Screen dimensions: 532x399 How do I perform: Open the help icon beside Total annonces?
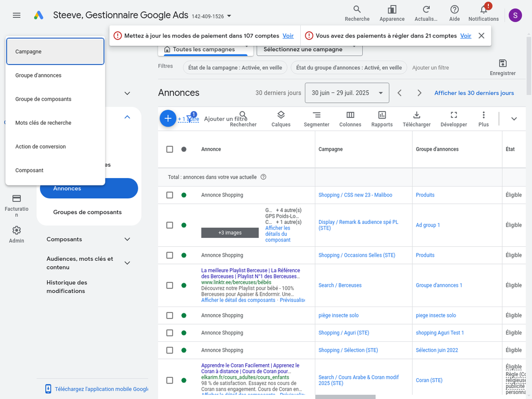click(263, 177)
